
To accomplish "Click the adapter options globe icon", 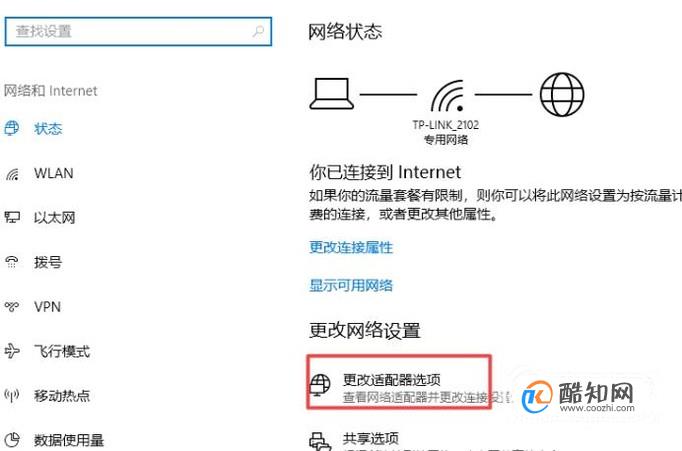I will (320, 384).
